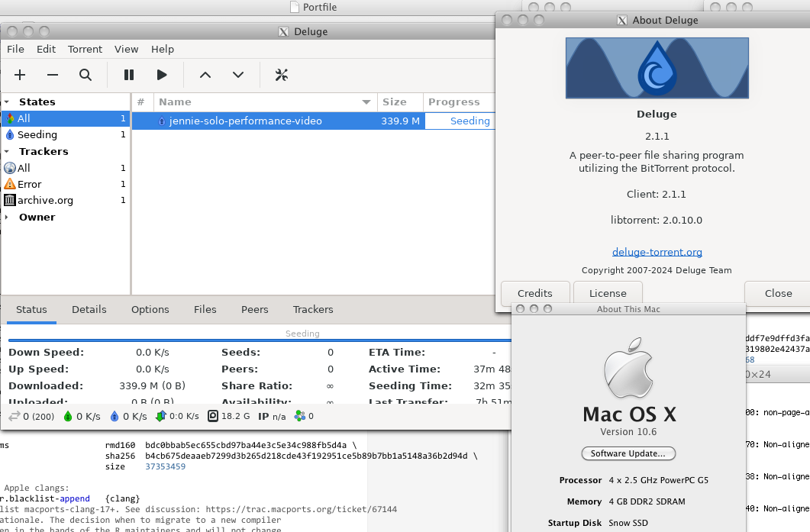The height and width of the screenshot is (532, 810).
Task: Filter by Error tracker status
Action: 66,184
